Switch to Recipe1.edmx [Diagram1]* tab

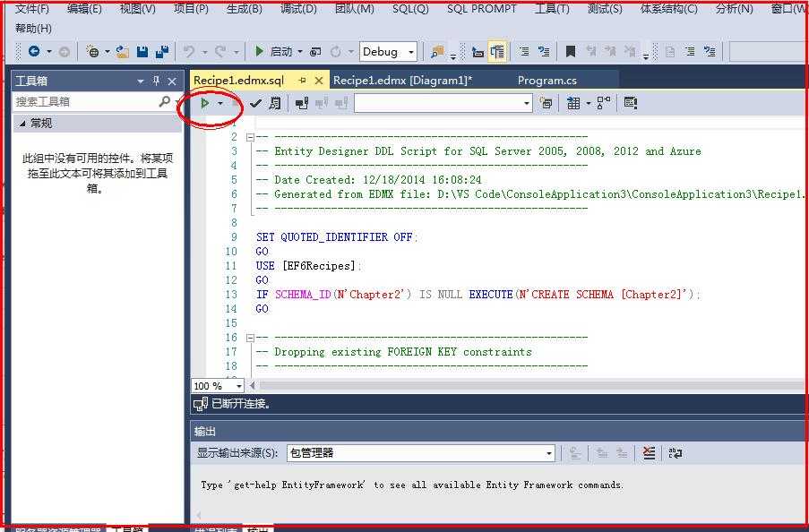click(402, 81)
